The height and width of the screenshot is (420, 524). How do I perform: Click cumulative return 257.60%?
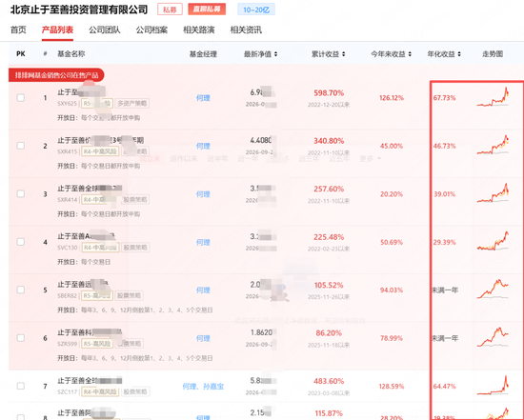[x=329, y=190]
